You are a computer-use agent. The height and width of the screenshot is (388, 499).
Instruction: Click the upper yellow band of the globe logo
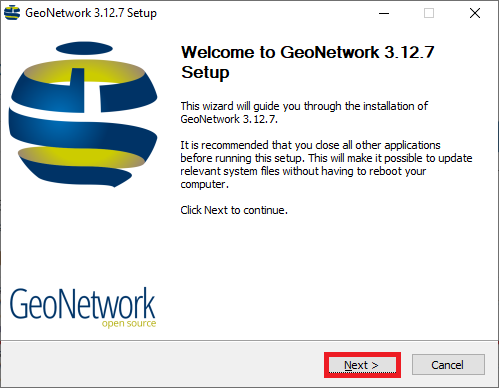tap(85, 72)
